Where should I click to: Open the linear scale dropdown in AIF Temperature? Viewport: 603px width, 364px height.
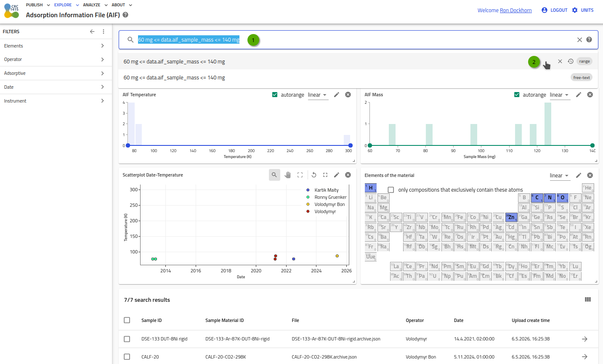tap(318, 95)
